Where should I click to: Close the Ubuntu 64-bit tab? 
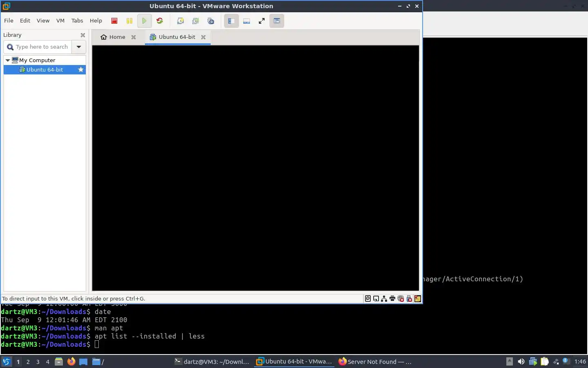point(203,37)
